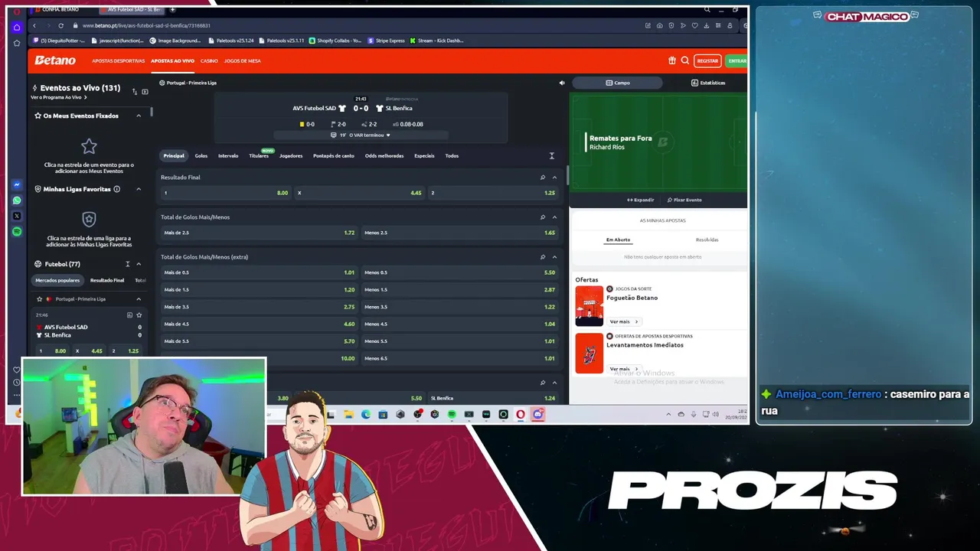Open the Betano gift offers icon
Image resolution: width=980 pixels, height=551 pixels.
[x=671, y=60]
